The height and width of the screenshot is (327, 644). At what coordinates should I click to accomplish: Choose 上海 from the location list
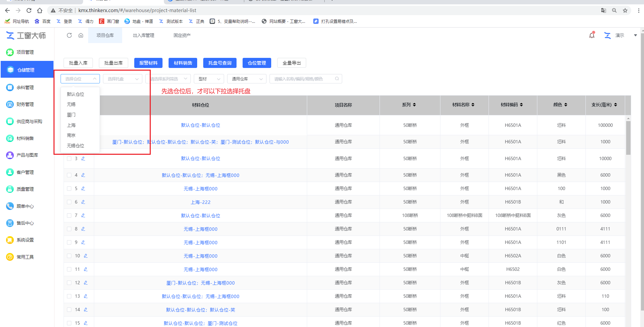[71, 125]
